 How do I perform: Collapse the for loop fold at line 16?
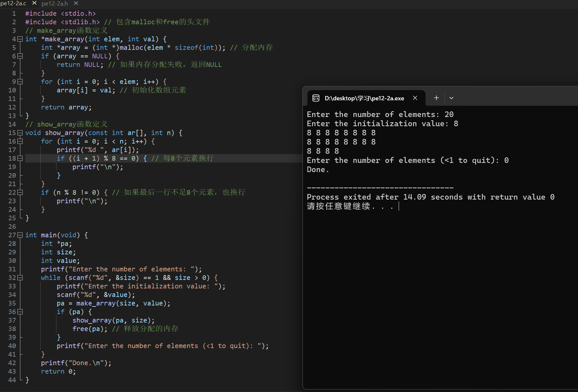20,141
